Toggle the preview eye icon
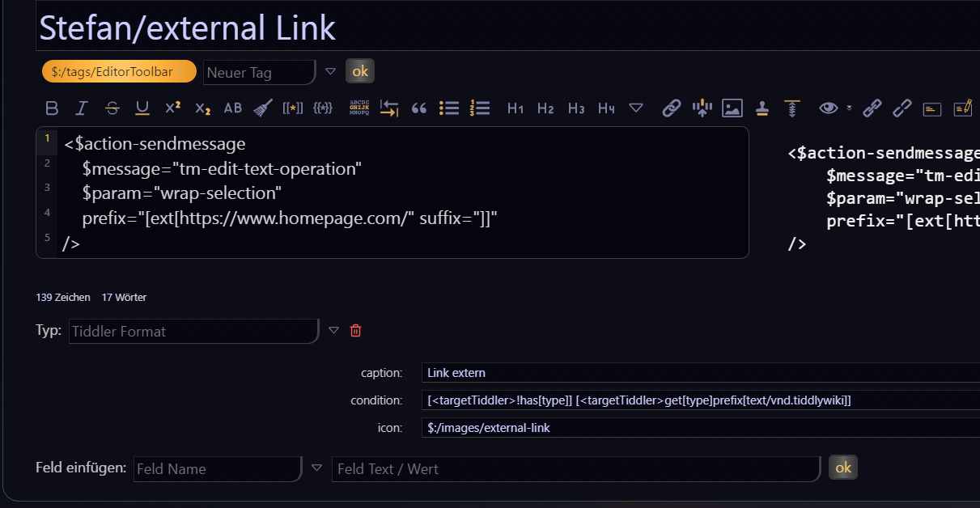 [x=828, y=108]
